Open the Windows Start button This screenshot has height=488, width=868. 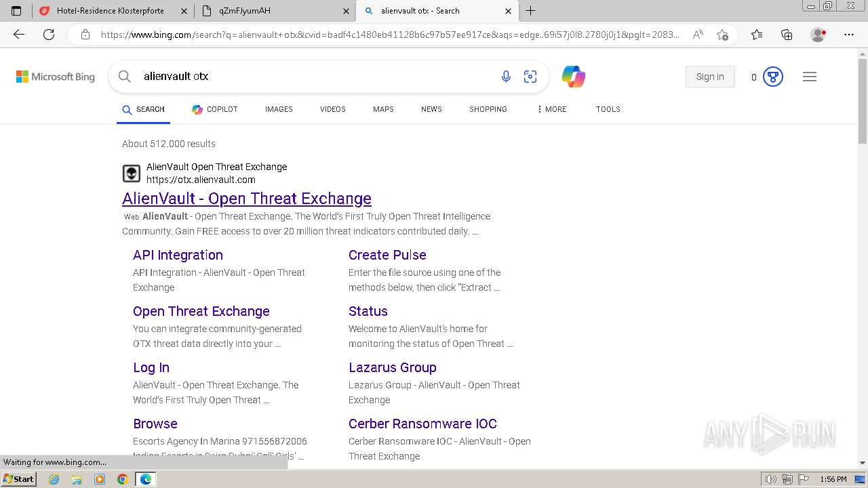pyautogui.click(x=18, y=479)
